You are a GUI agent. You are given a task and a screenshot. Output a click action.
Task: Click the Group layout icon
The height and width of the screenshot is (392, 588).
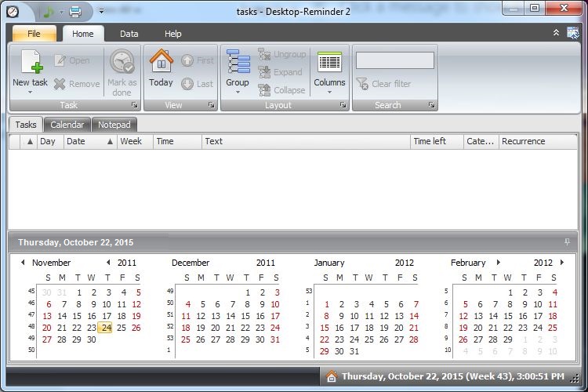[238, 61]
